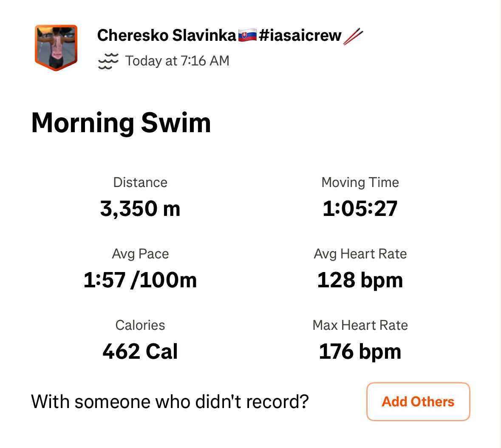Click the Slovak flag emoji in name
This screenshot has height=448, width=501.
pyautogui.click(x=247, y=35)
